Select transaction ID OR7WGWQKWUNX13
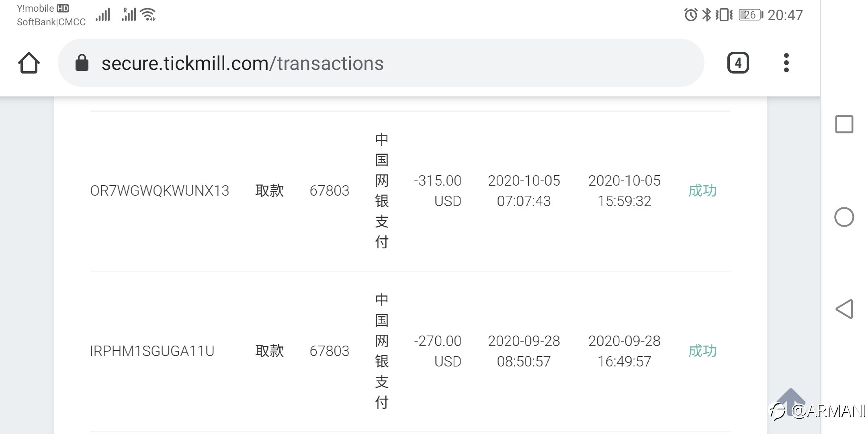 click(x=160, y=191)
